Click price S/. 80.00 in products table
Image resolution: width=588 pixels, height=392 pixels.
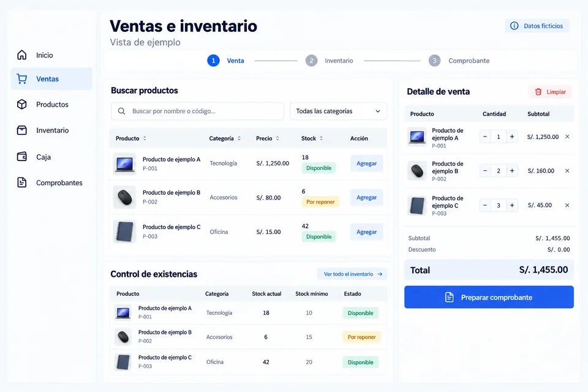point(268,198)
